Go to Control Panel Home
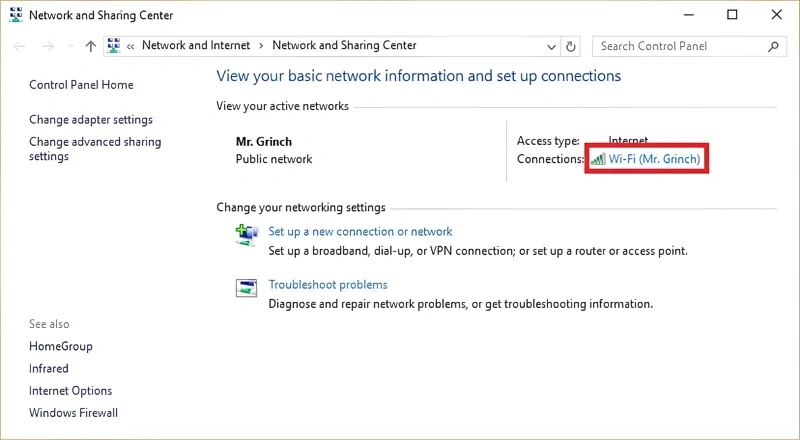The image size is (800, 440). (81, 85)
